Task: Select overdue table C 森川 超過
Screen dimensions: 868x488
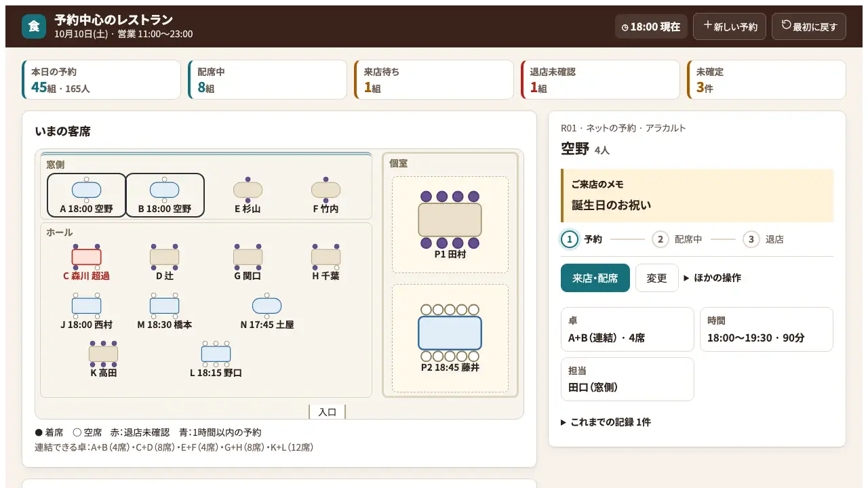Action: [x=86, y=262]
